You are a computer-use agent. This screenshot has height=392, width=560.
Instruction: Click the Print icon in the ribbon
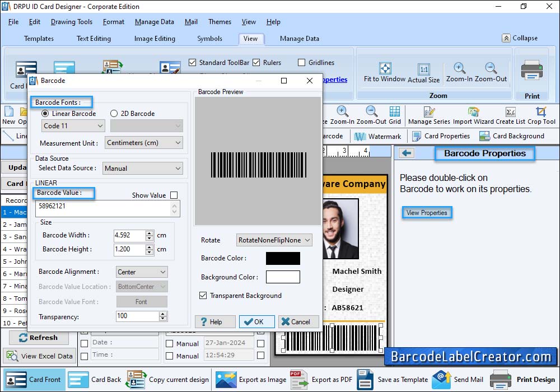[532, 70]
